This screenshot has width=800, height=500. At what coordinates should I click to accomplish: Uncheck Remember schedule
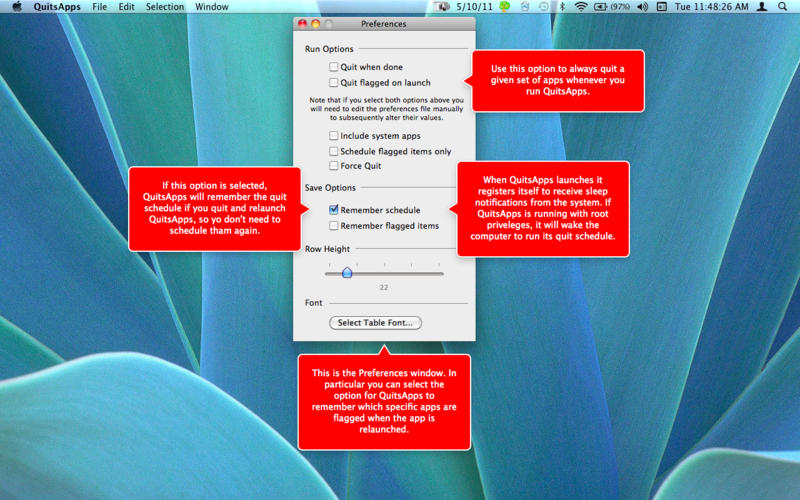[333, 210]
